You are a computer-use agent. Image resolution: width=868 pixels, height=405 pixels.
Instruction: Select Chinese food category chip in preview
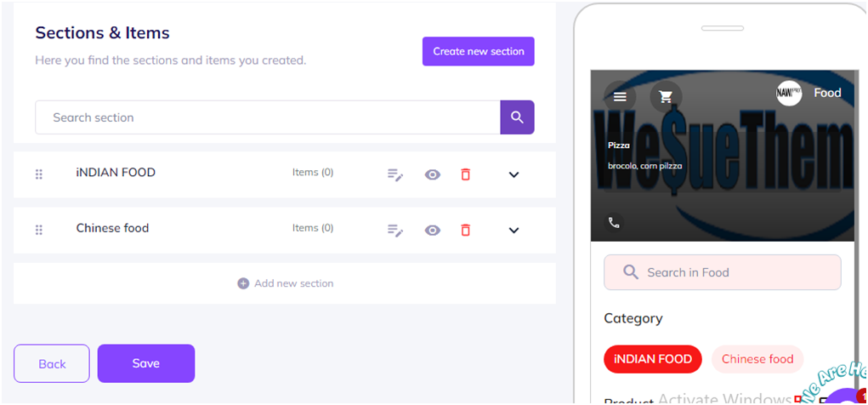(757, 359)
